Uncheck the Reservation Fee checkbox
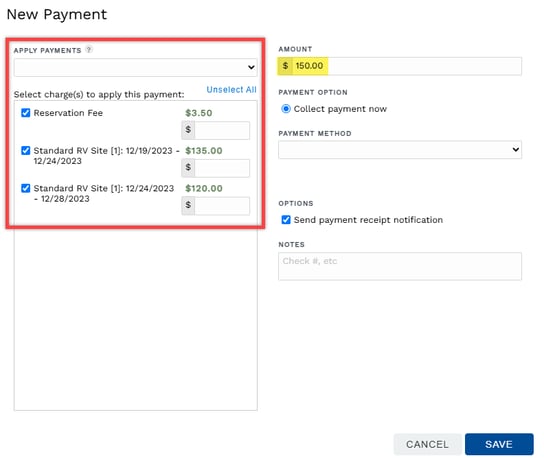544x458 pixels. (25, 113)
